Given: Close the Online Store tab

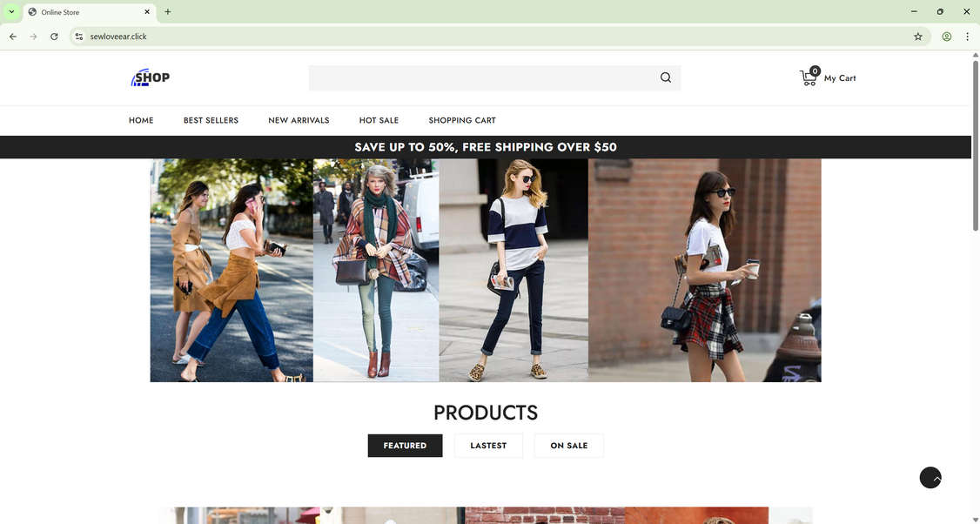Looking at the screenshot, I should pyautogui.click(x=147, y=12).
